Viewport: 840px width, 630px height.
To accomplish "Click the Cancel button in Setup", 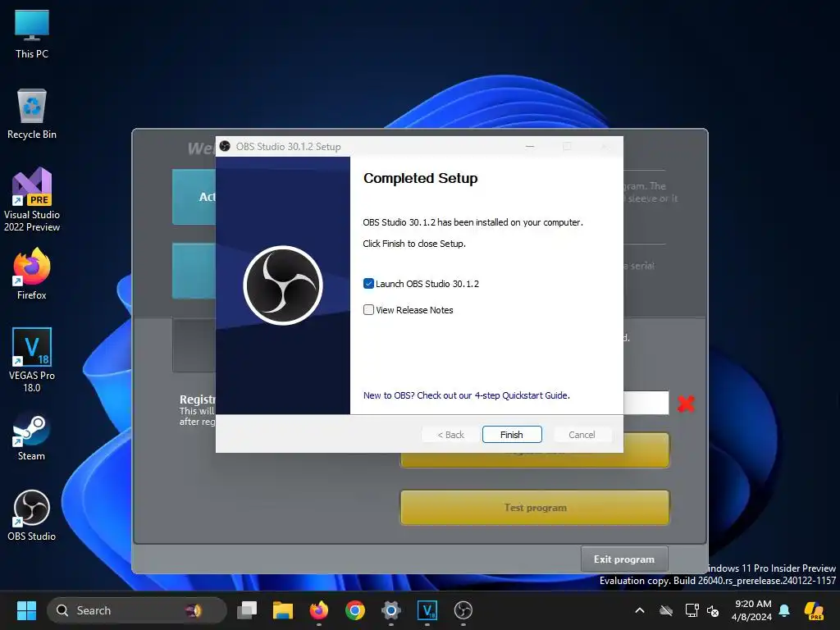I will point(582,435).
